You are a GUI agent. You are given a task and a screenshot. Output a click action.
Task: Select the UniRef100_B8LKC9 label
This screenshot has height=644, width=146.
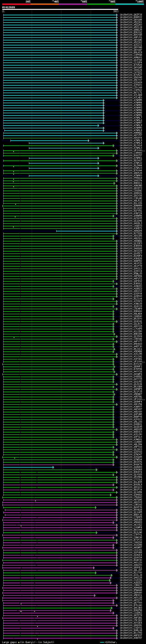click(131, 53)
